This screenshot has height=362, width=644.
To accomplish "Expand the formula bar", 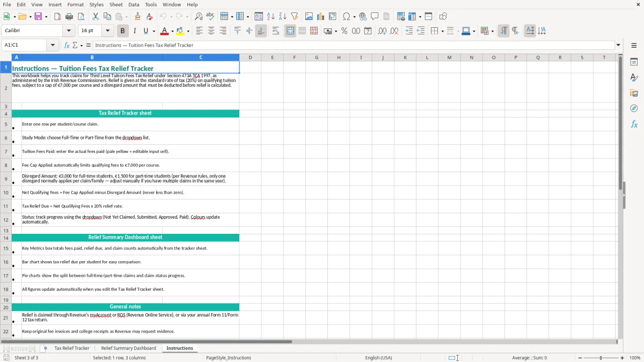I will tap(618, 45).
